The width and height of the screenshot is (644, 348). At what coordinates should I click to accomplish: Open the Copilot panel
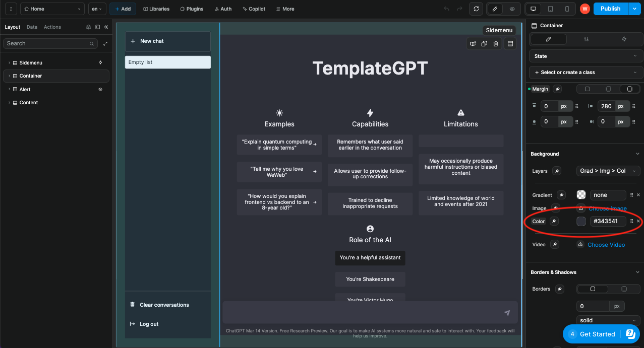coord(254,9)
